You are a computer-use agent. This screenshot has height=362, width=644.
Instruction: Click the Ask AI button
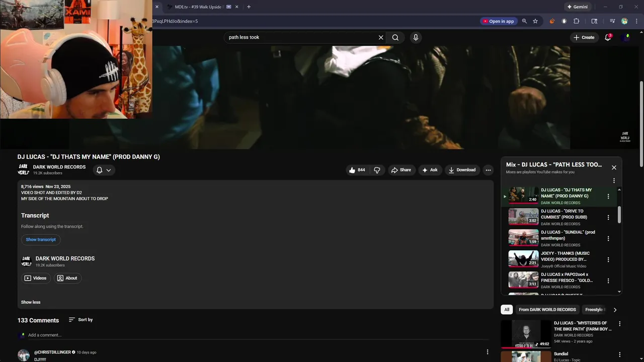[430, 170]
